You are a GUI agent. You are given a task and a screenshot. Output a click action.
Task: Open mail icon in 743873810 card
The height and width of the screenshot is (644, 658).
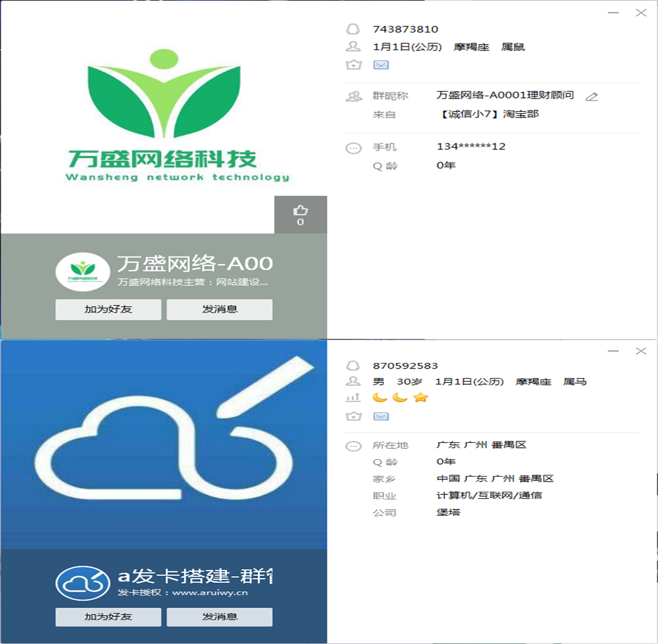(x=381, y=65)
